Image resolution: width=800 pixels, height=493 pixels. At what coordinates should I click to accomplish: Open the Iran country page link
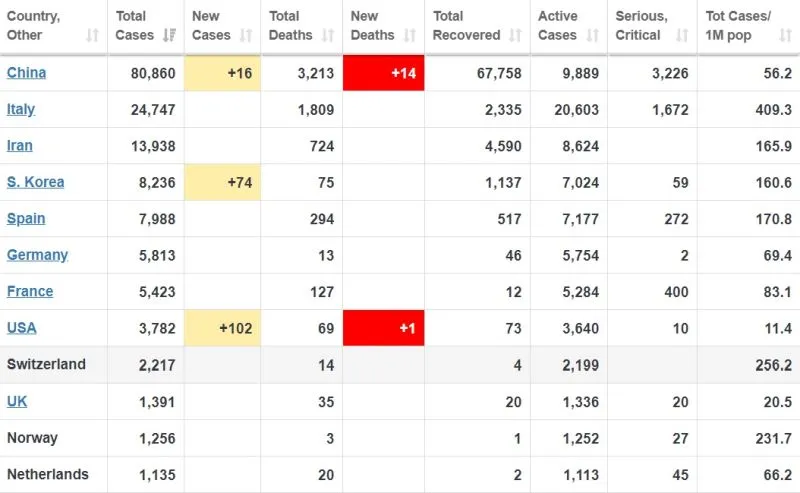pyautogui.click(x=20, y=146)
